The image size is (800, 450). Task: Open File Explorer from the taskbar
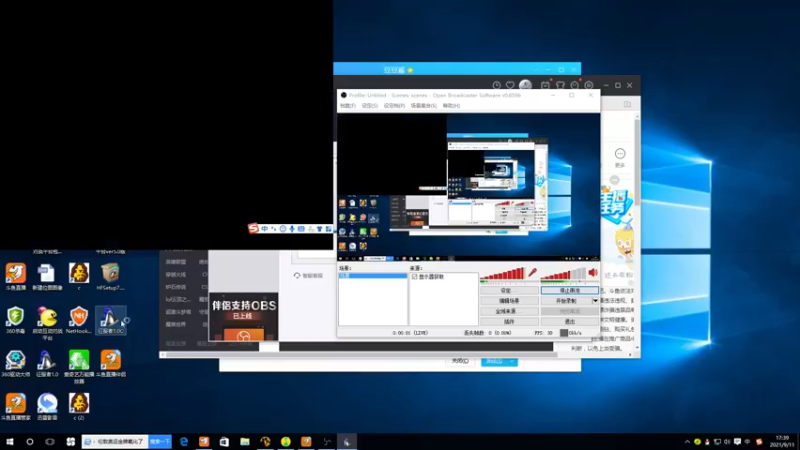click(245, 441)
